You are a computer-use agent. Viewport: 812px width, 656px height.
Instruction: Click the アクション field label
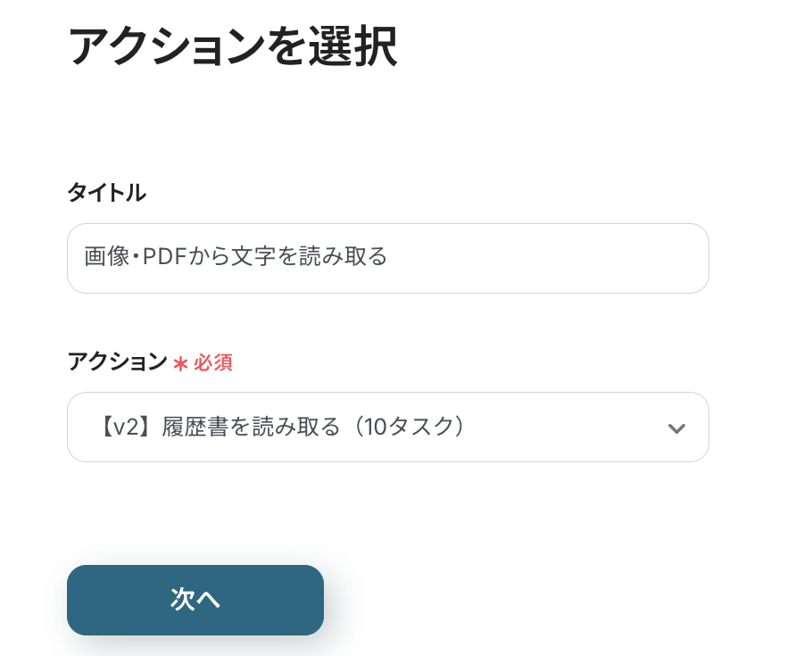tap(117, 361)
